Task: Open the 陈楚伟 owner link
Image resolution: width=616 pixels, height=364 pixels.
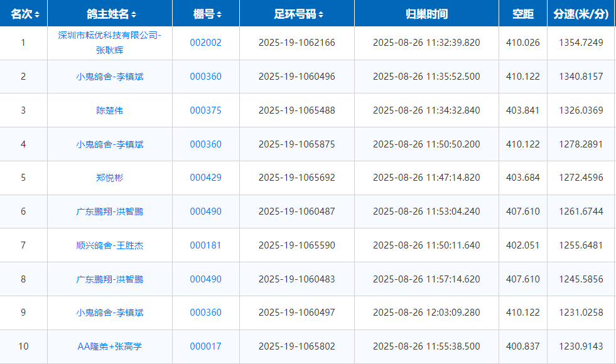Action: (110, 110)
